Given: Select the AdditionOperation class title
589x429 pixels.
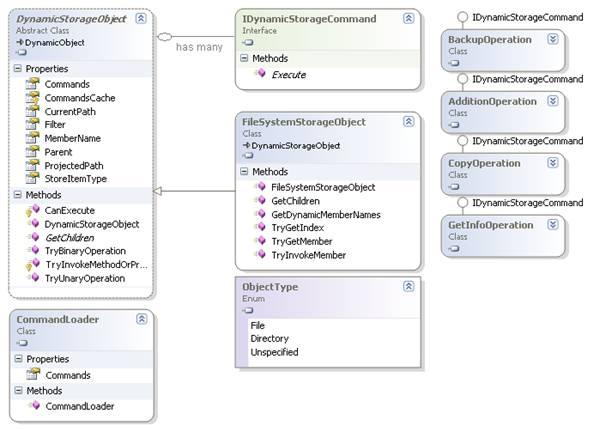Looking at the screenshot, I should coord(492,101).
